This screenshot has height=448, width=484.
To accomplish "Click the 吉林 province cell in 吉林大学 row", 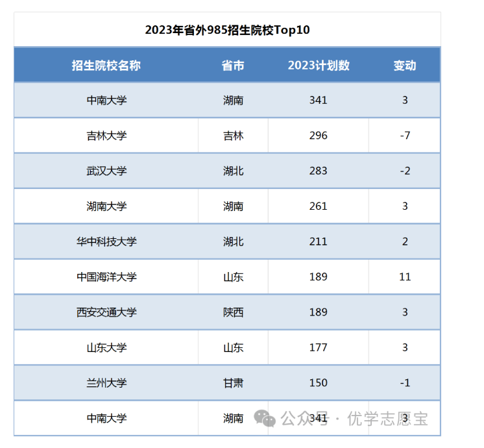I will 234,136.
